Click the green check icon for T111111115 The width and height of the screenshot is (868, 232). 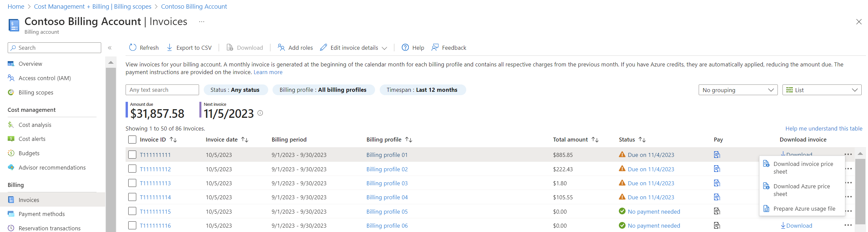coord(622,211)
